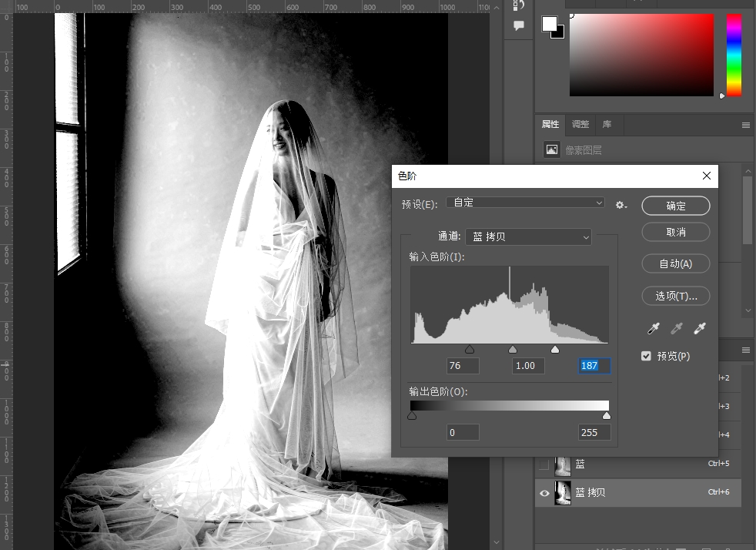The image size is (756, 550).
Task: Click the black background color swatch
Action: point(560,34)
